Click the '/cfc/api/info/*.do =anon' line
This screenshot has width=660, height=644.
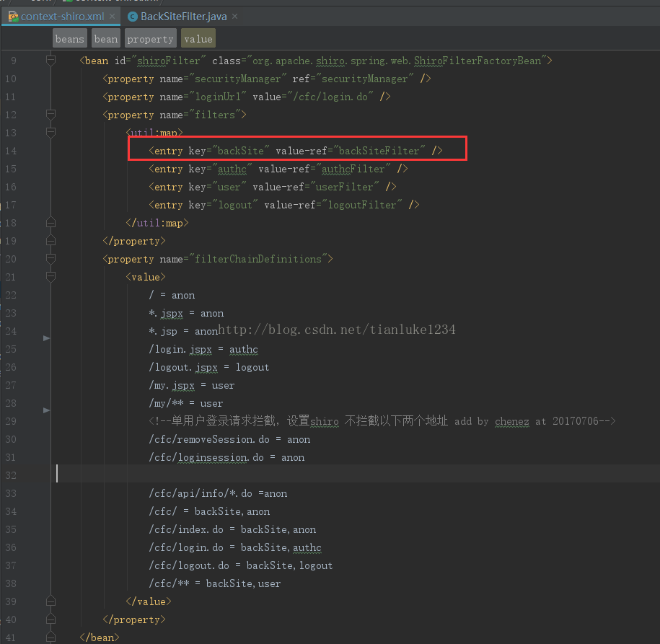tap(218, 493)
